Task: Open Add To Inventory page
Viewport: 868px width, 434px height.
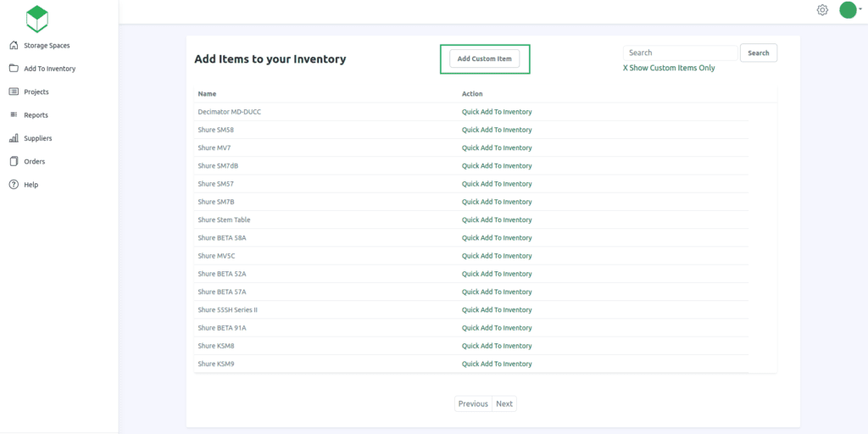Action: click(x=50, y=69)
